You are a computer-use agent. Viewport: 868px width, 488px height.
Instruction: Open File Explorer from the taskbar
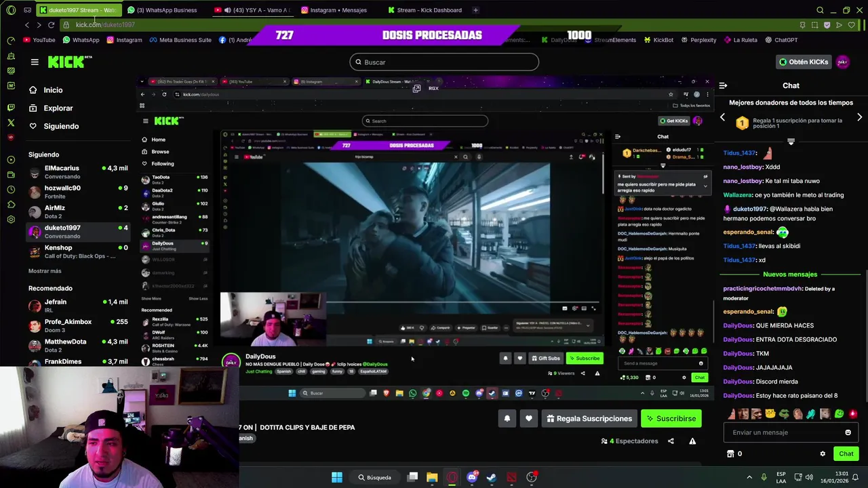[x=432, y=477]
